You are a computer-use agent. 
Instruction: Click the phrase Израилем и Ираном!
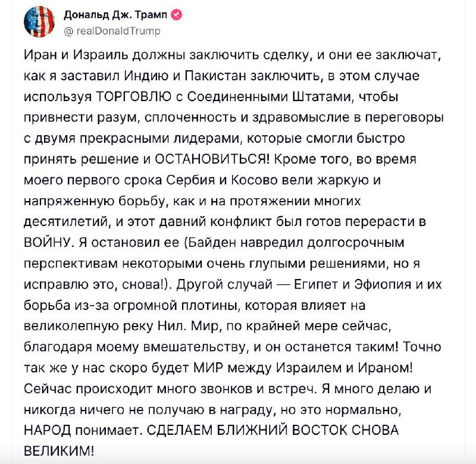(x=345, y=368)
